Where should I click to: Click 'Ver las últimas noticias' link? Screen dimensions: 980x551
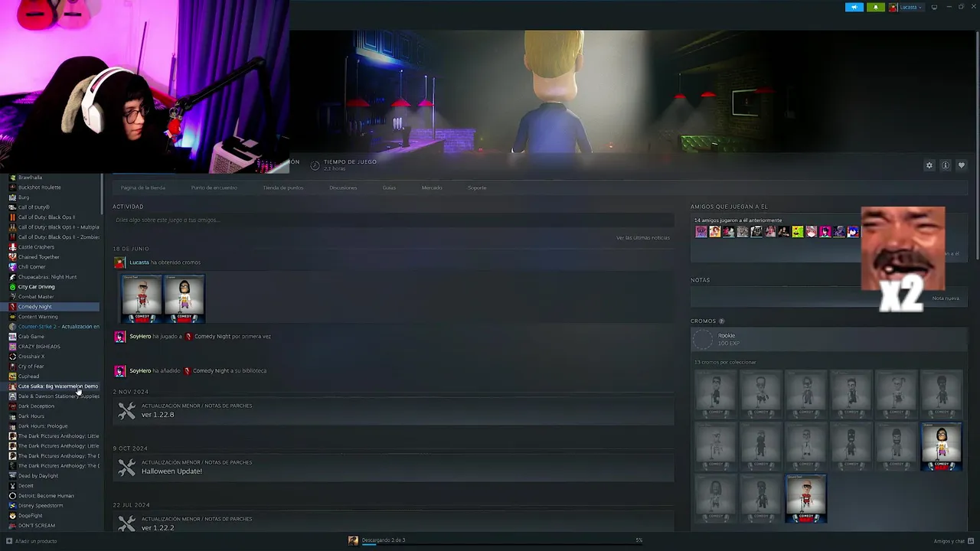[x=643, y=238]
